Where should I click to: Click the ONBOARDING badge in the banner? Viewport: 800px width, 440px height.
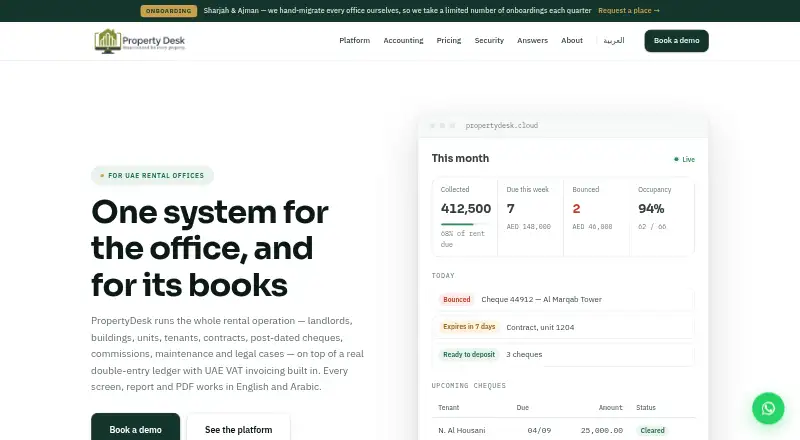(x=168, y=11)
